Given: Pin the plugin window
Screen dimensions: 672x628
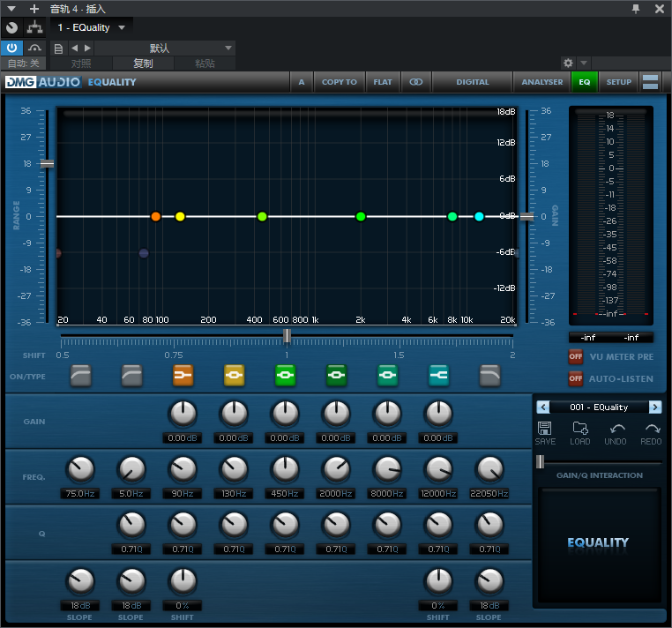Looking at the screenshot, I should [636, 9].
